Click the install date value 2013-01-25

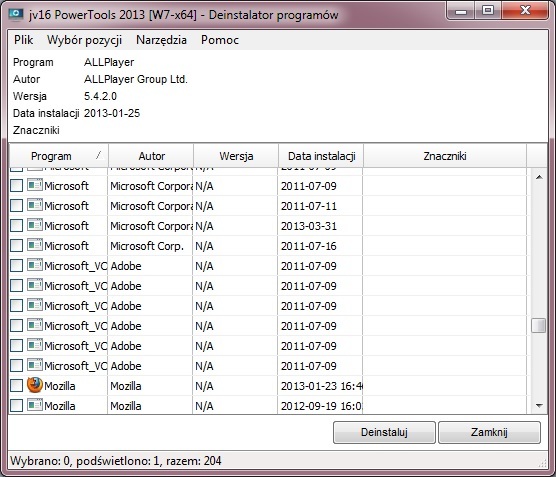click(112, 113)
